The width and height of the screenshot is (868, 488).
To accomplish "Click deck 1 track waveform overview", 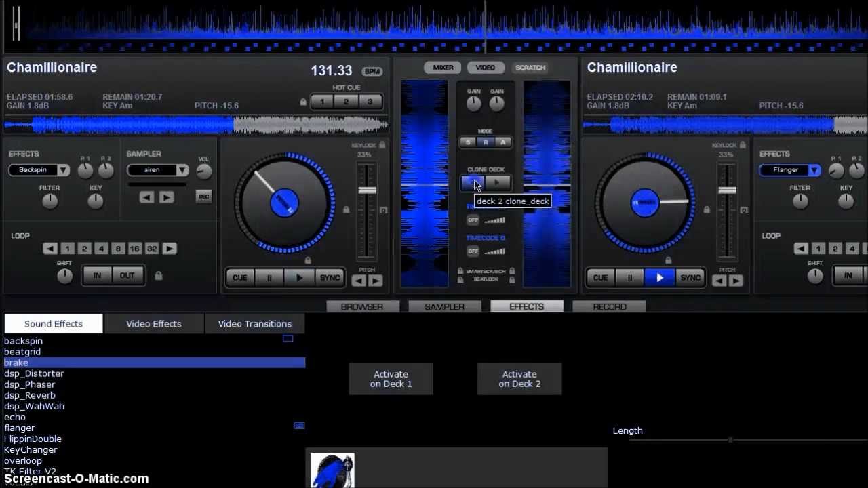I will point(196,125).
